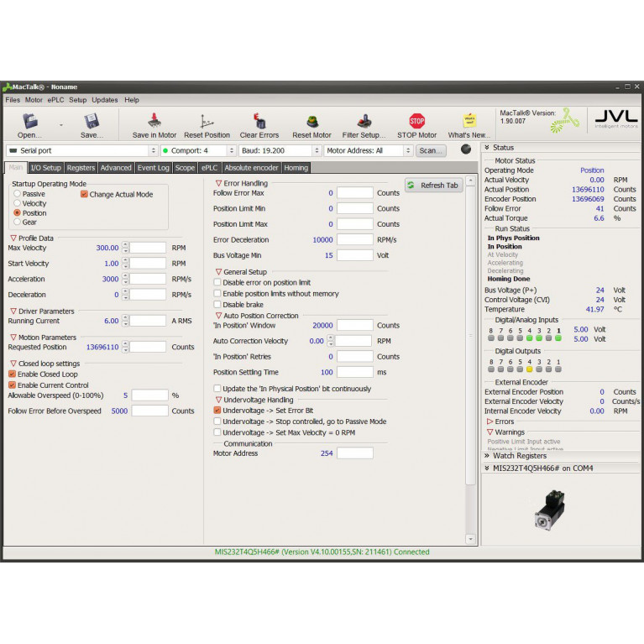Click the Save floppy disk icon

(x=92, y=122)
